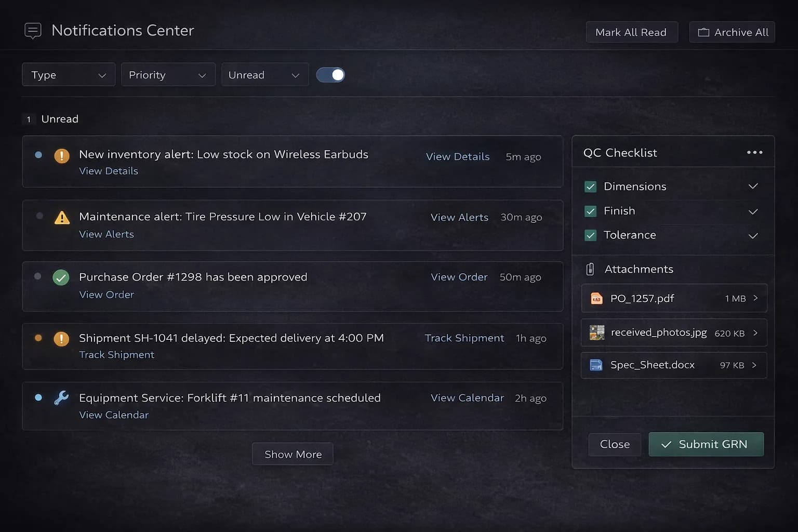This screenshot has height=532, width=798.
Task: Click the yellow warning triangle on maintenance alert
Action: pos(62,218)
